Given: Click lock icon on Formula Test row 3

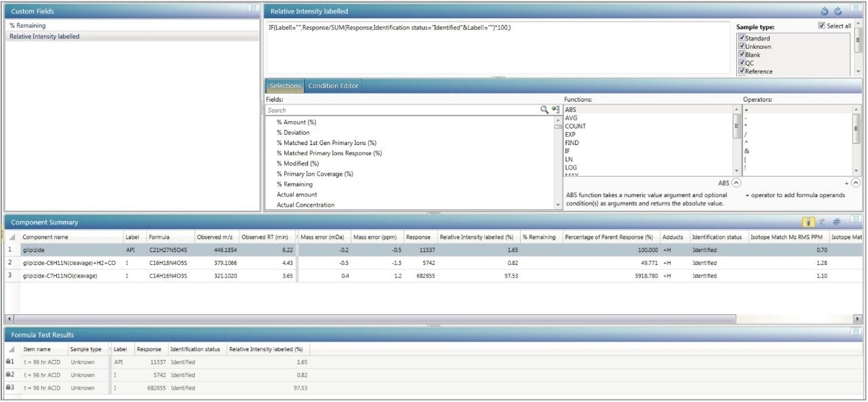Looking at the screenshot, I should pos(9,388).
